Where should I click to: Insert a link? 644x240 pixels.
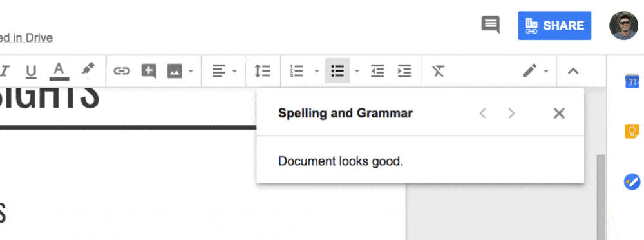122,71
